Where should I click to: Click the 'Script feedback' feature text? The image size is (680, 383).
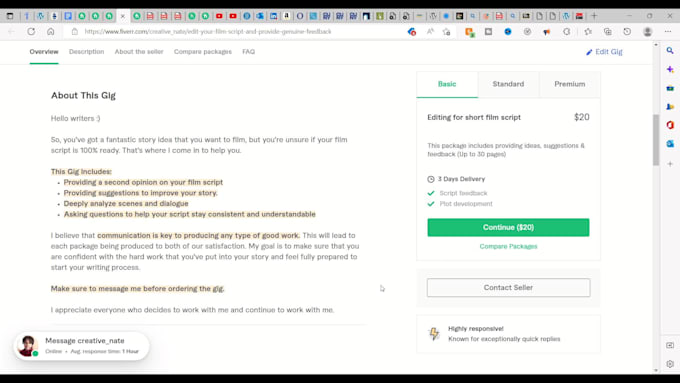coord(463,193)
